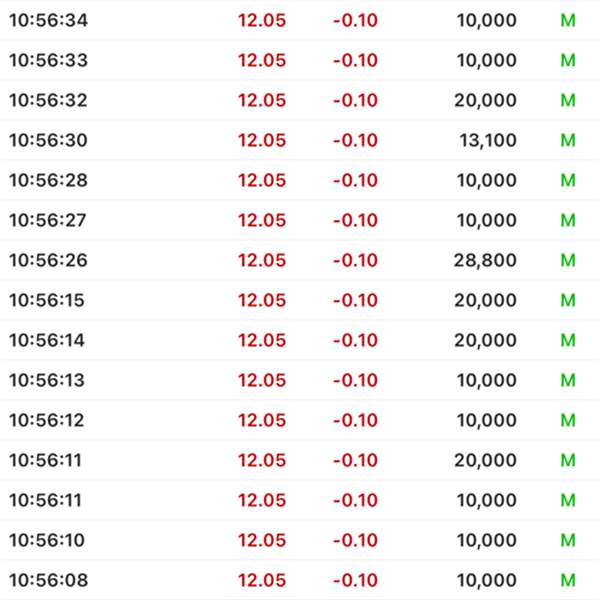Select the trade row at 10:56:34
600x600 pixels.
pyautogui.click(x=300, y=20)
